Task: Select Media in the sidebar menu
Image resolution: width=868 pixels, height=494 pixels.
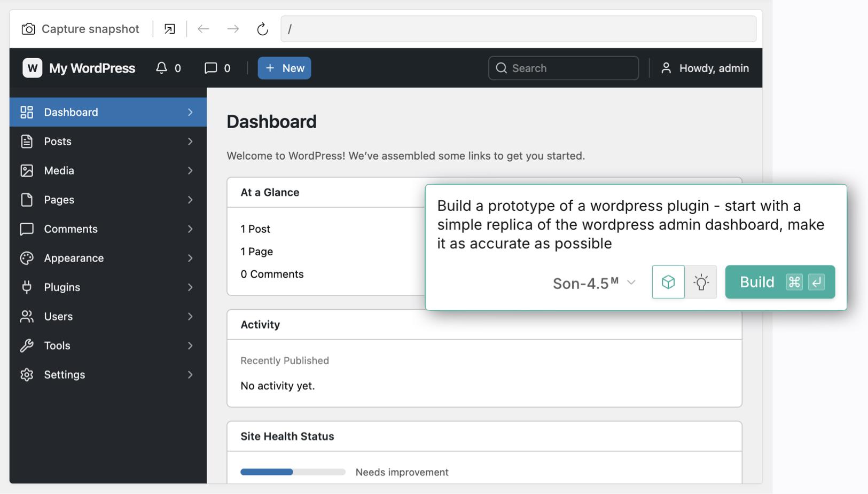Action: [x=108, y=170]
